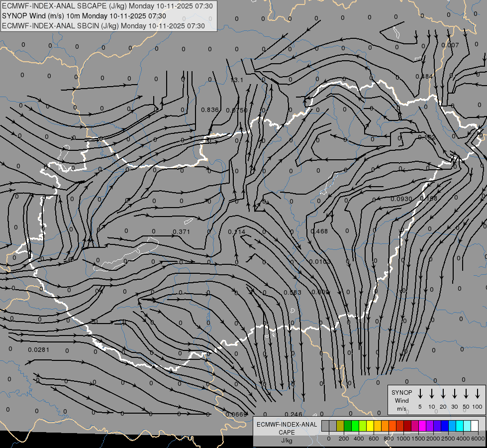This screenshot has height=448, width=487.
Task: Click the 6000 label on CAPE scale
Action: click(478, 439)
